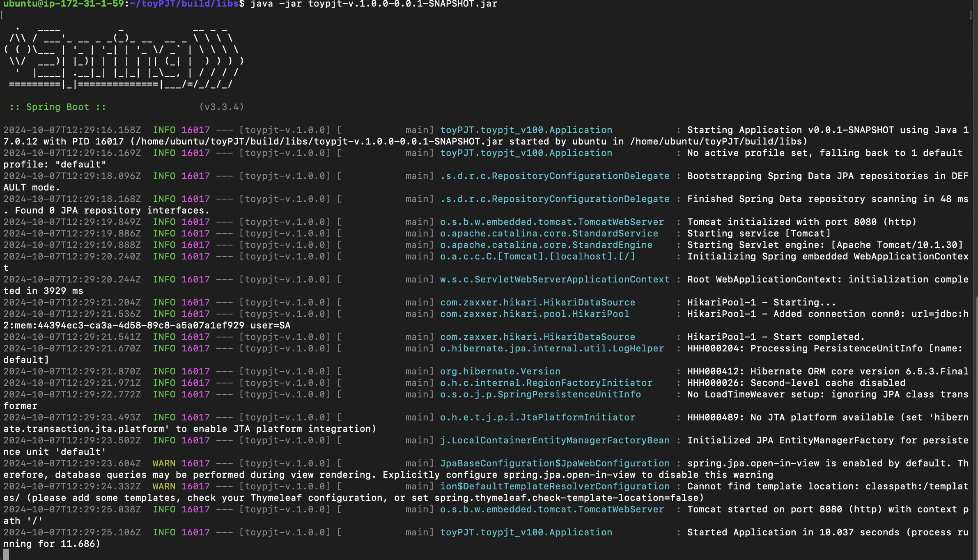Click the terminal cursor block at bottom
This screenshot has height=560, width=978.
coord(6,555)
